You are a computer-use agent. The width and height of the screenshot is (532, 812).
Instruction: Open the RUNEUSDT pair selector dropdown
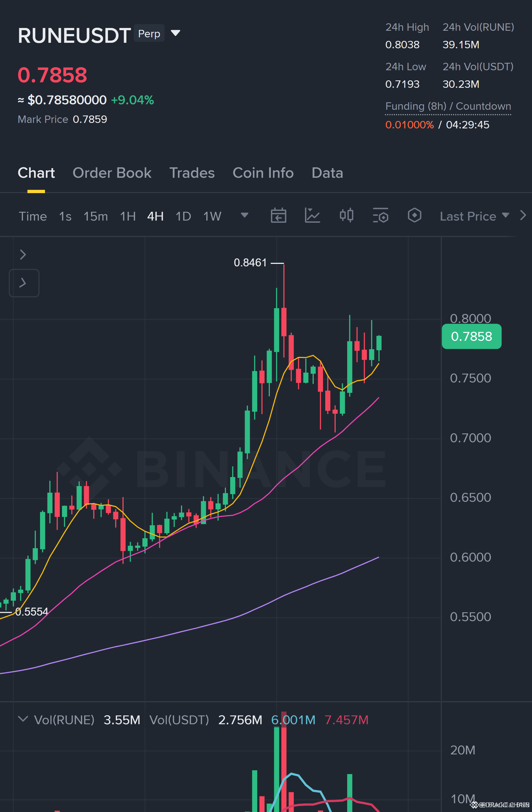(x=175, y=33)
